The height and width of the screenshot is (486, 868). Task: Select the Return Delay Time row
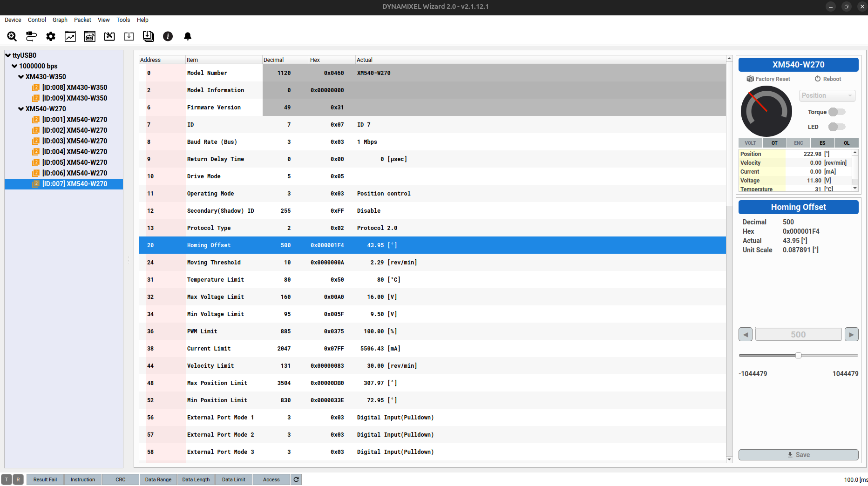pyautogui.click(x=432, y=159)
